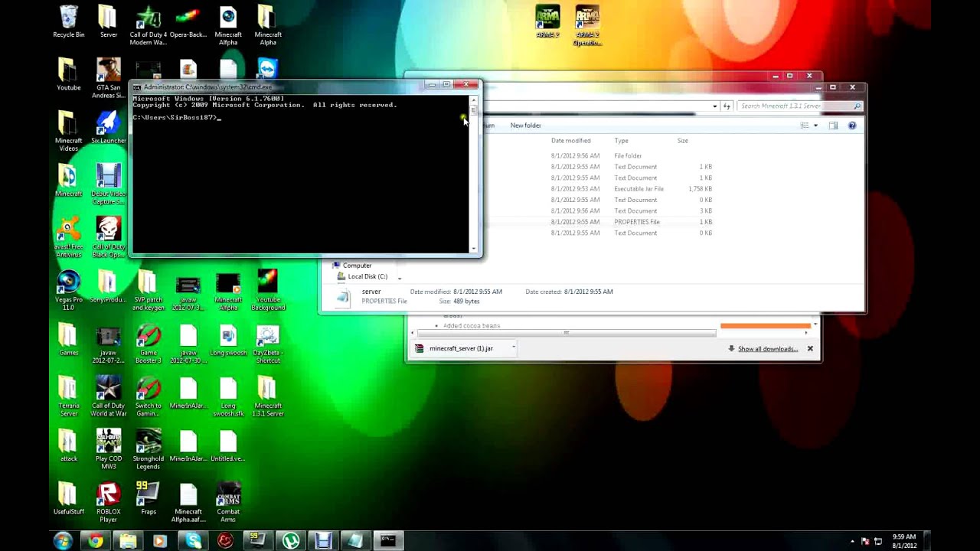Open the minecraft_server (1).jar download item
This screenshot has height=551, width=980.
point(460,348)
